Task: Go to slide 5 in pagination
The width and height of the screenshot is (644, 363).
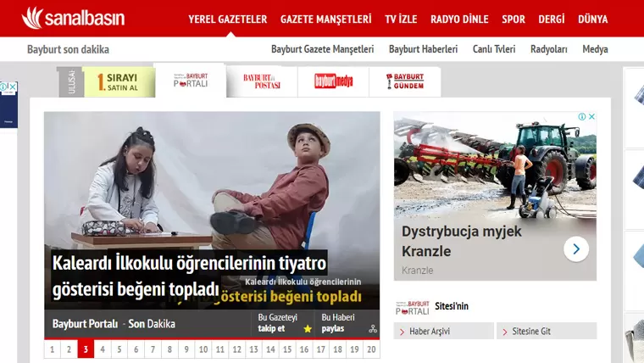Action: [119, 349]
